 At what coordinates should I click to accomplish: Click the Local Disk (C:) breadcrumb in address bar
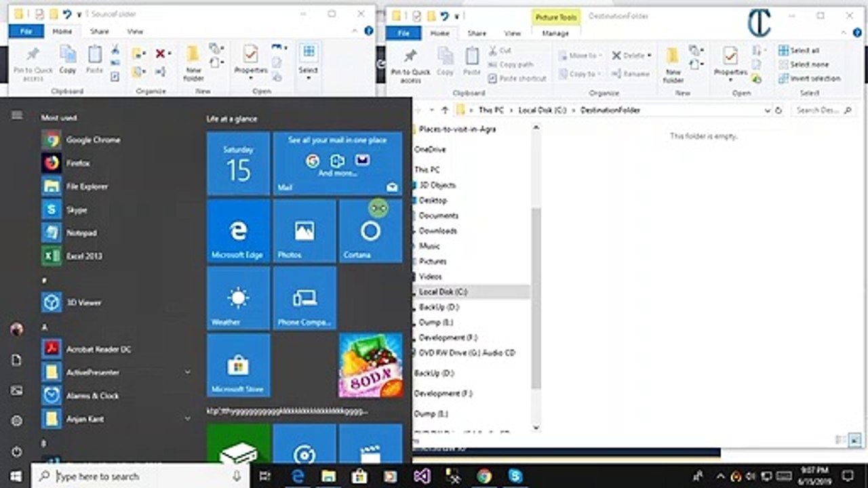(542, 110)
